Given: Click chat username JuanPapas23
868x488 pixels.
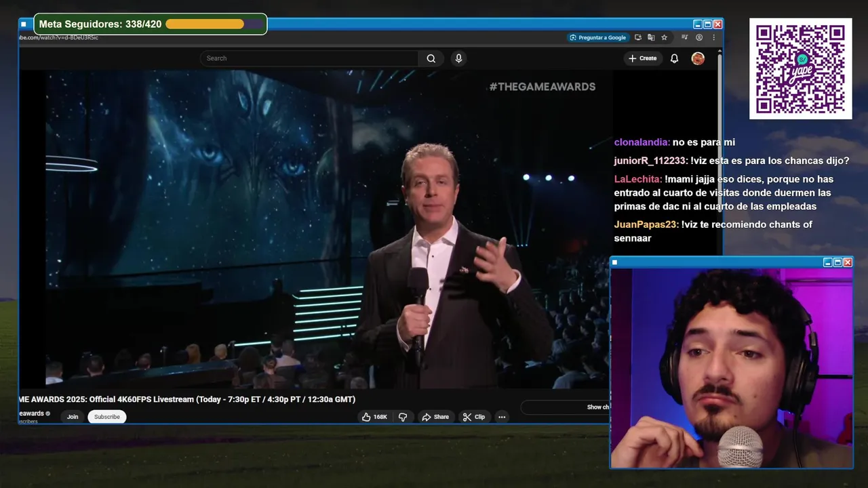Looking at the screenshot, I should tap(647, 224).
